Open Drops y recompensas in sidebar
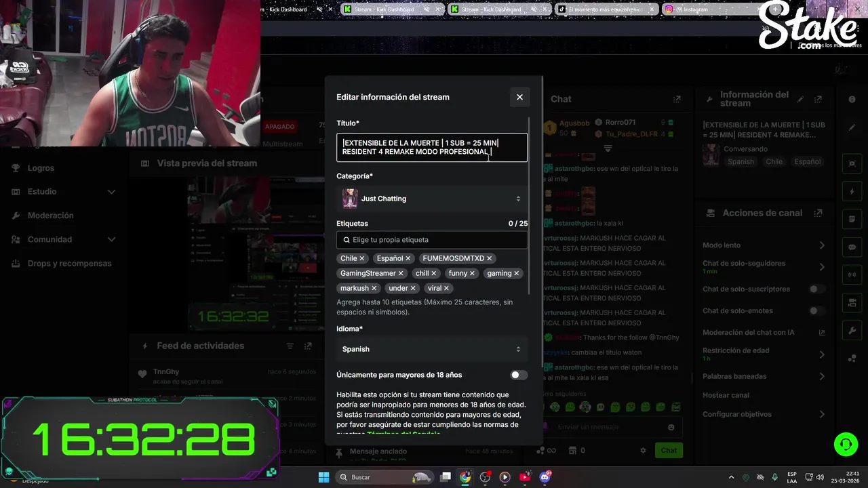 (x=69, y=263)
